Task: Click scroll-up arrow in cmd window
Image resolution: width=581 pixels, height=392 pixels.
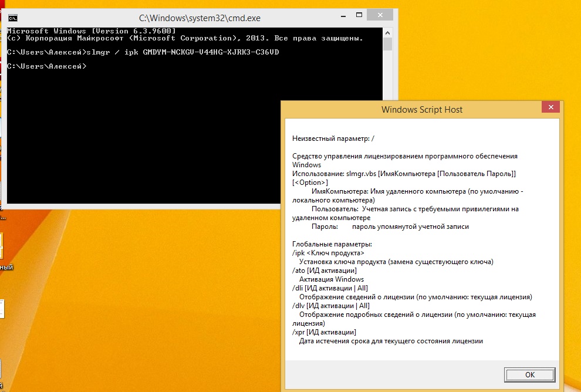Action: tap(387, 33)
